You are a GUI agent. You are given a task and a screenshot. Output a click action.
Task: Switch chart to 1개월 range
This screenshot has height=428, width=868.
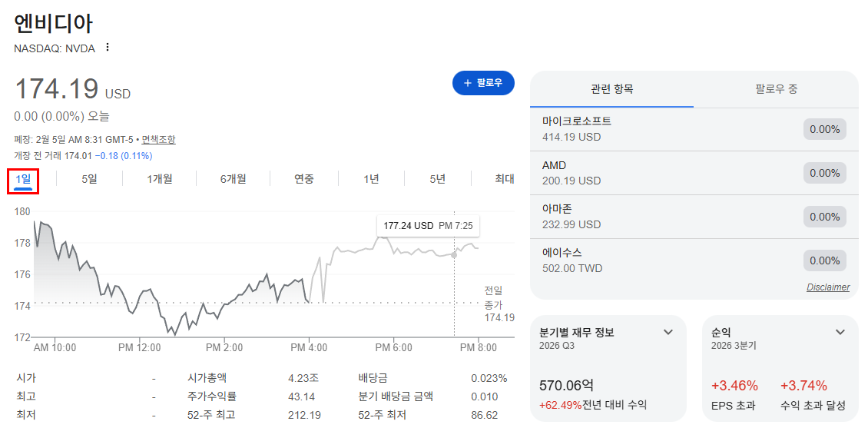(160, 179)
